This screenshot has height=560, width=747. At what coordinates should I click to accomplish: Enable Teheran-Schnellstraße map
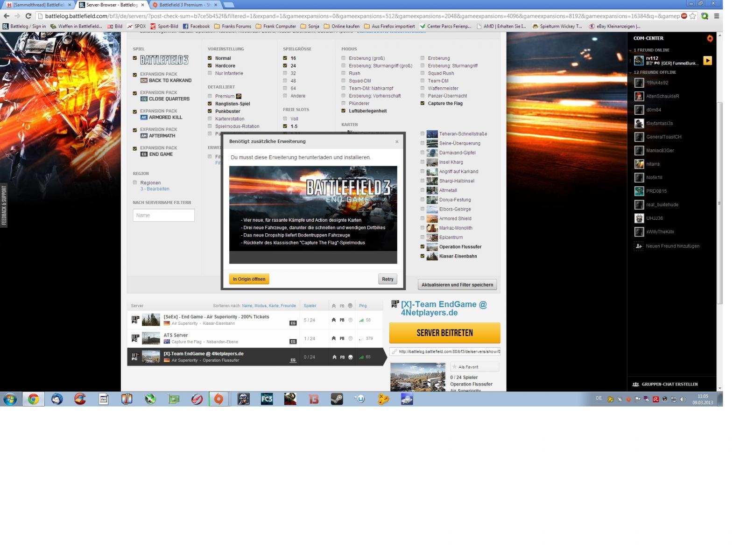point(423,133)
